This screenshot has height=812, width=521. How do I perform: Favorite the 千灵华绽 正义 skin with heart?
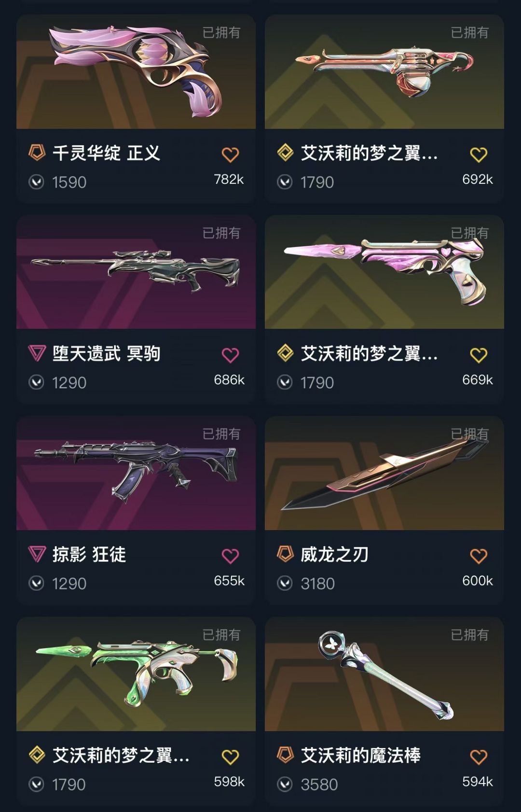pos(230,154)
